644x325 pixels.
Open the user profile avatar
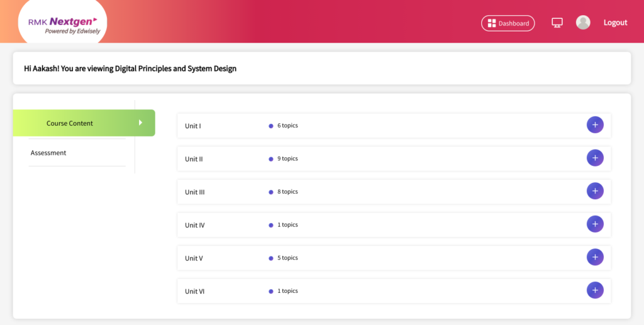(583, 23)
